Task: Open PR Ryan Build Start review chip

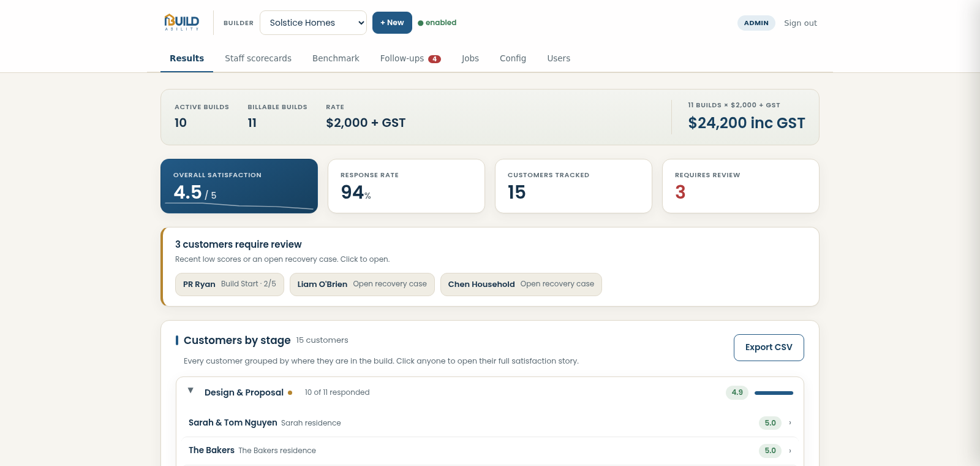Action: tap(230, 285)
